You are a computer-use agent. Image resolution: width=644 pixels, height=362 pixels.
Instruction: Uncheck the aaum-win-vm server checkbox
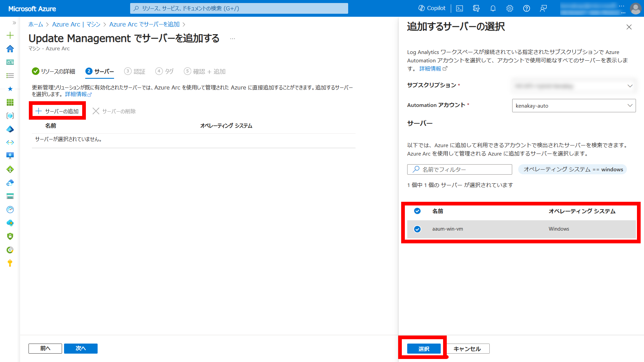tap(417, 229)
